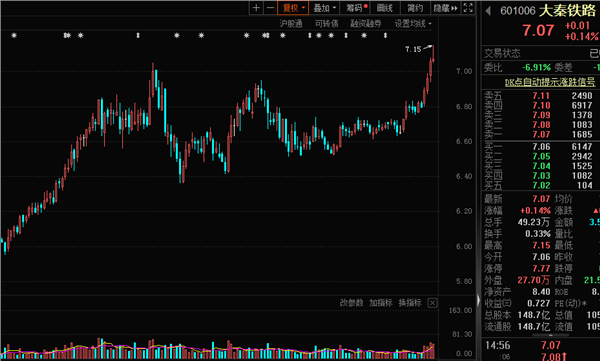Click the 涨停 value 7.77
600x361 pixels.
click(x=541, y=268)
